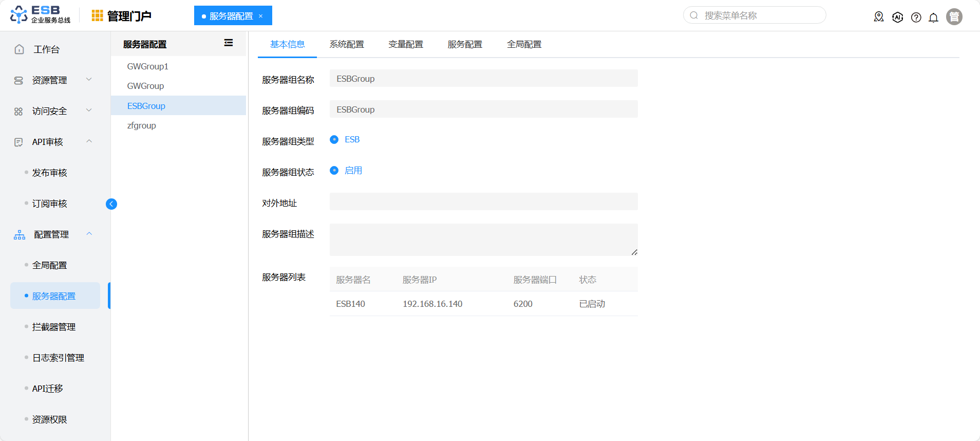The height and width of the screenshot is (441, 980).
Task: Click the user avatar icon
Action: (x=954, y=17)
